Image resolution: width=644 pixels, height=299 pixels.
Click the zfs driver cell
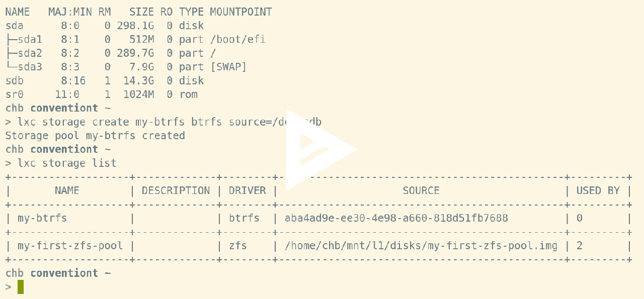(x=238, y=246)
